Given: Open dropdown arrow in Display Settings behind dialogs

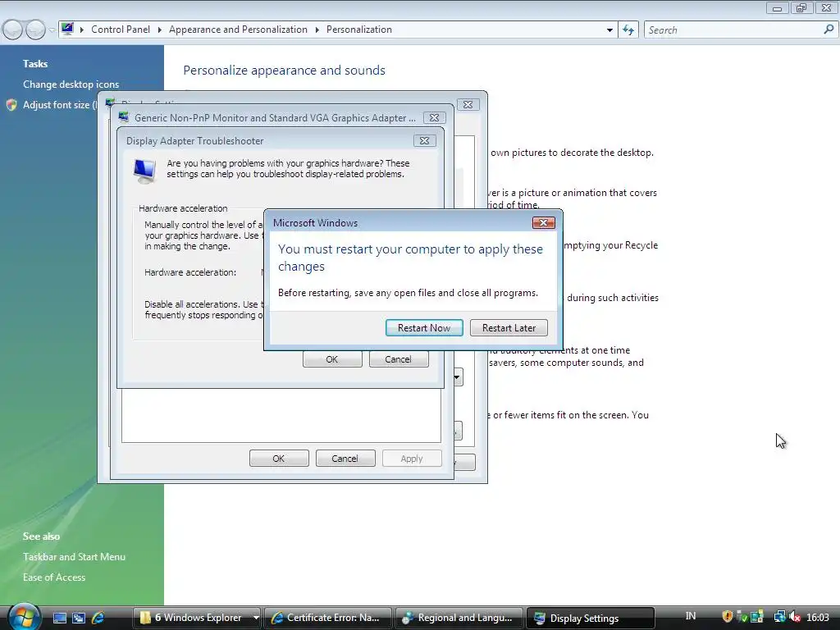Looking at the screenshot, I should [x=458, y=377].
